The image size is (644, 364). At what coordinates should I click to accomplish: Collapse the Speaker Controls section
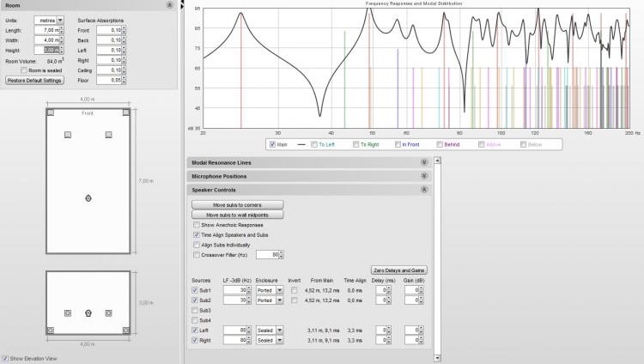click(x=423, y=190)
